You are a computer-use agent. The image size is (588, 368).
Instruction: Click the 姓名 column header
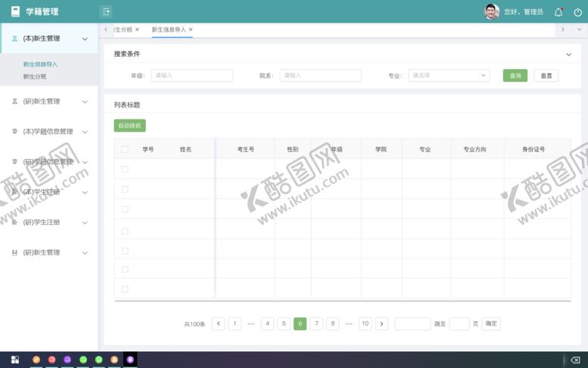point(185,149)
